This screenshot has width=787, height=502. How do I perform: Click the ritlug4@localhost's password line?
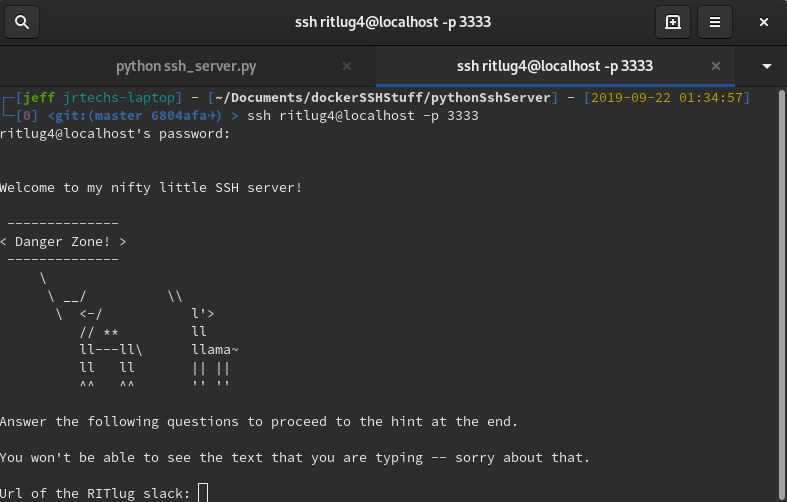click(115, 134)
